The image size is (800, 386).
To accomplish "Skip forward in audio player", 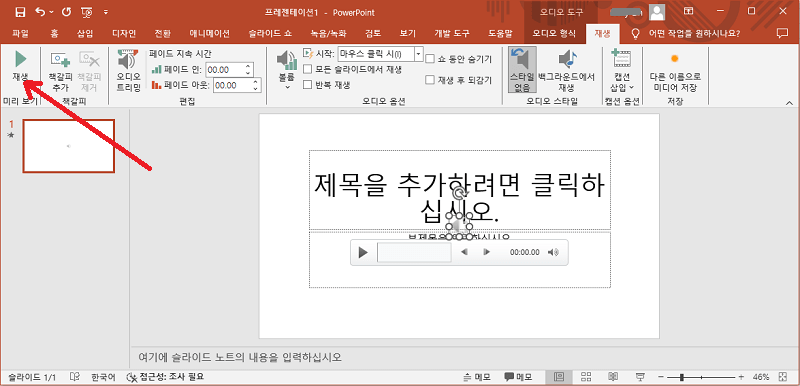I will tap(486, 252).
